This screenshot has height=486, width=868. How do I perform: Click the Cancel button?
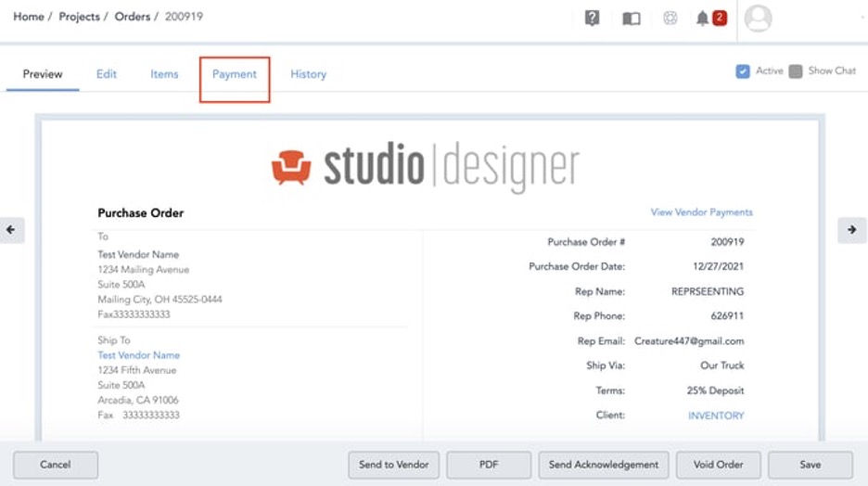pyautogui.click(x=56, y=465)
